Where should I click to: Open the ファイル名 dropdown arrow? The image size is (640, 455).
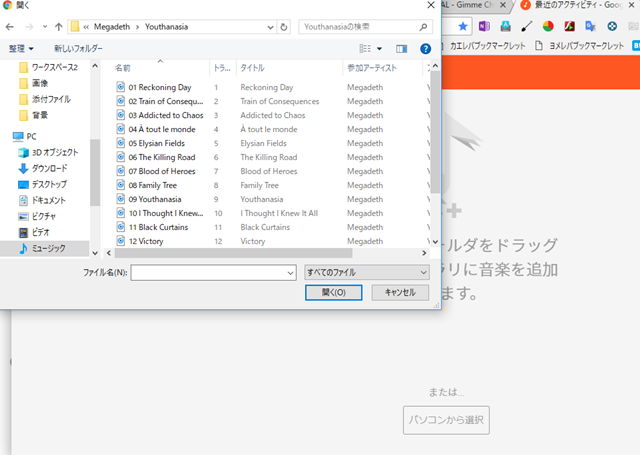tap(291, 273)
